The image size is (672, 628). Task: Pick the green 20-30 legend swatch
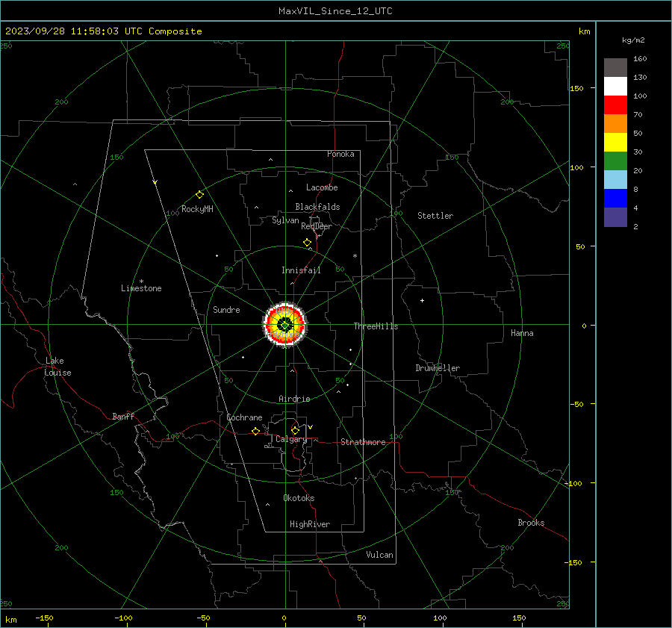click(615, 161)
